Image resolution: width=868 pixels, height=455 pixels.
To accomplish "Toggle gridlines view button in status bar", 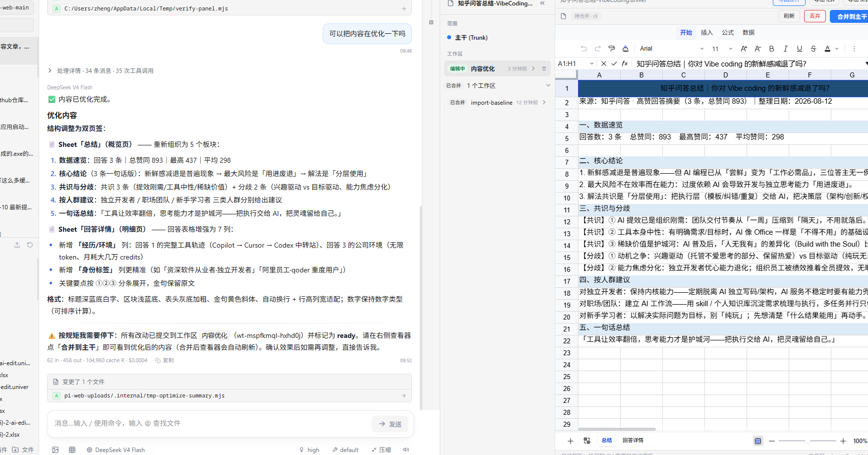I will pyautogui.click(x=758, y=441).
